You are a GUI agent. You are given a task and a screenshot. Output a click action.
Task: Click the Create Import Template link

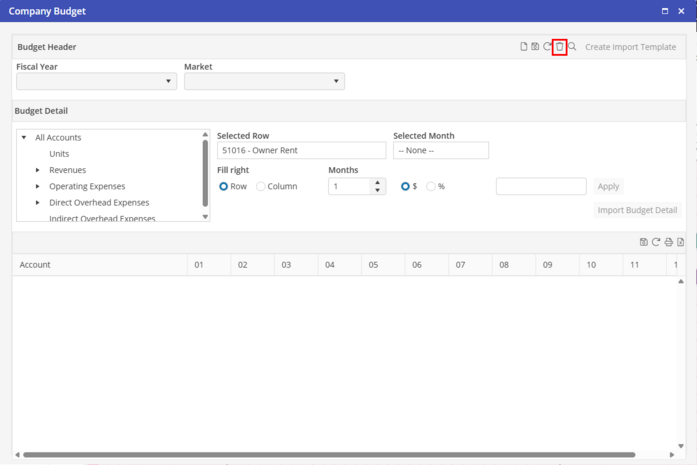click(x=630, y=47)
